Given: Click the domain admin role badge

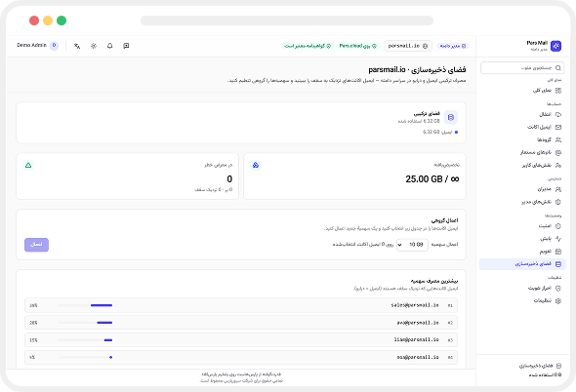Looking at the screenshot, I should 453,46.
